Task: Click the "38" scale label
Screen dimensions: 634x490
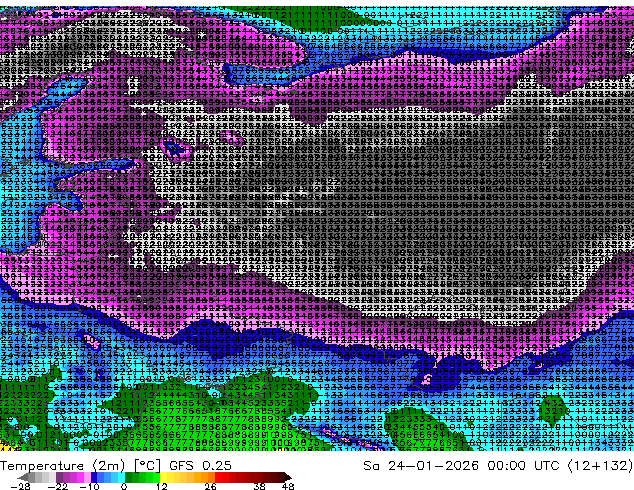Action: pyautogui.click(x=259, y=487)
